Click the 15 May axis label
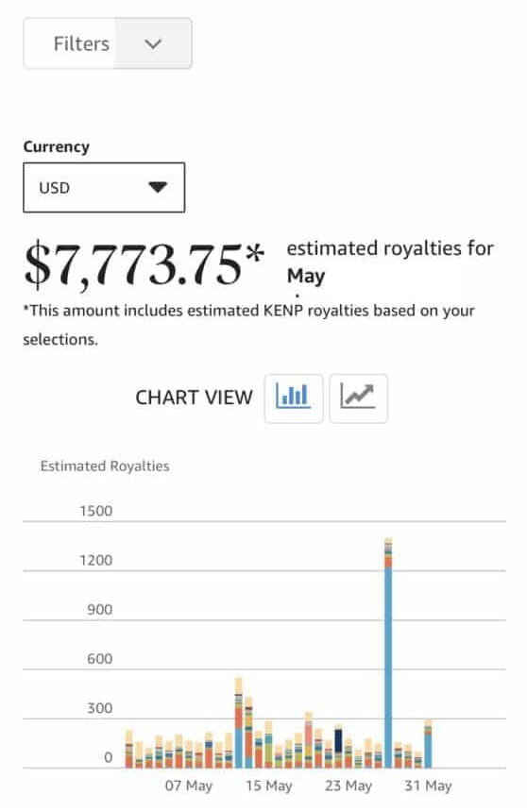Screen dimensions: 527x812 [268, 786]
